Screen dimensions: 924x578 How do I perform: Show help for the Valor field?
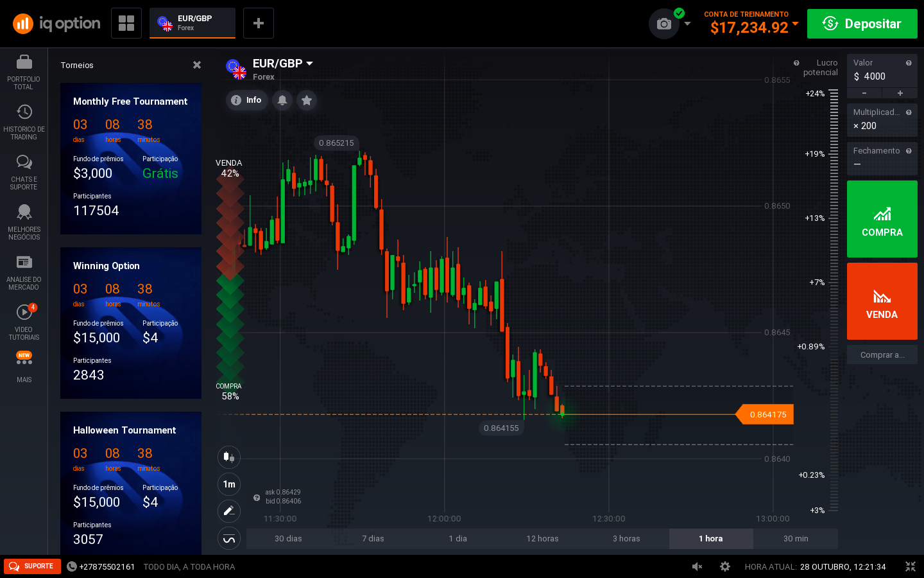(909, 63)
